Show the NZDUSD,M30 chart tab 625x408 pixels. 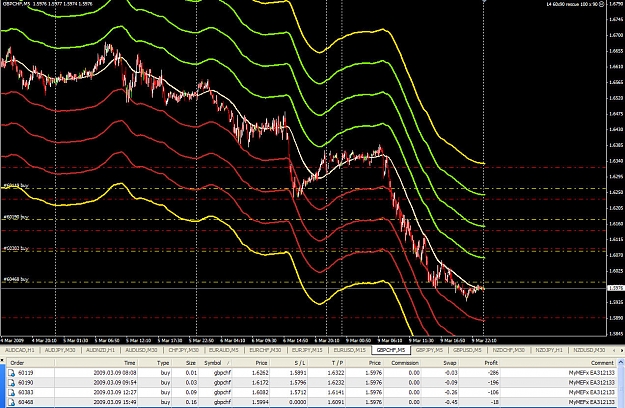[589, 350]
